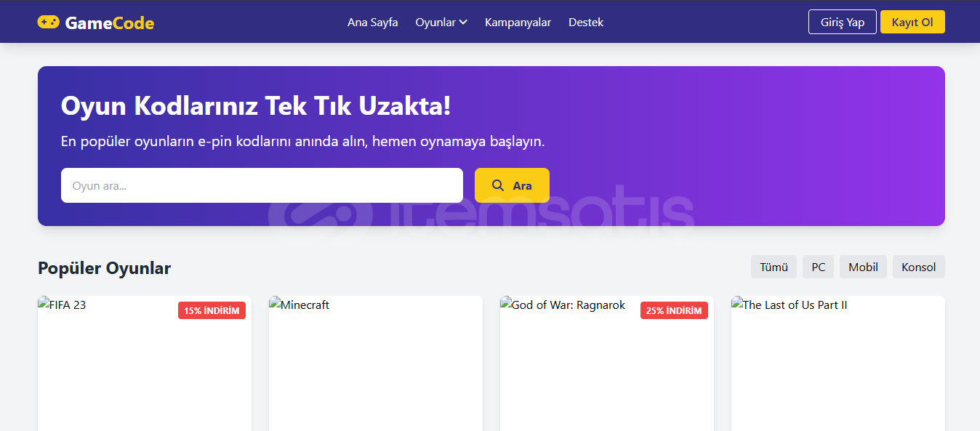This screenshot has width=980, height=431.
Task: Go to the Destek page
Action: point(586,23)
